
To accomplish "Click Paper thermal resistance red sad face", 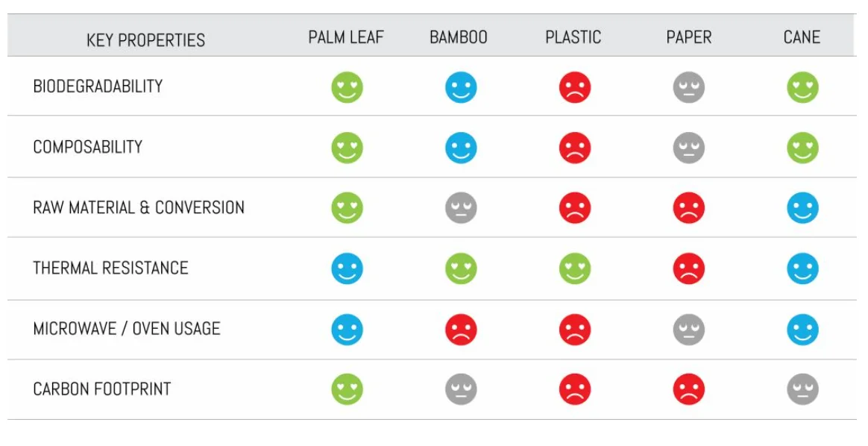I will pos(688,268).
